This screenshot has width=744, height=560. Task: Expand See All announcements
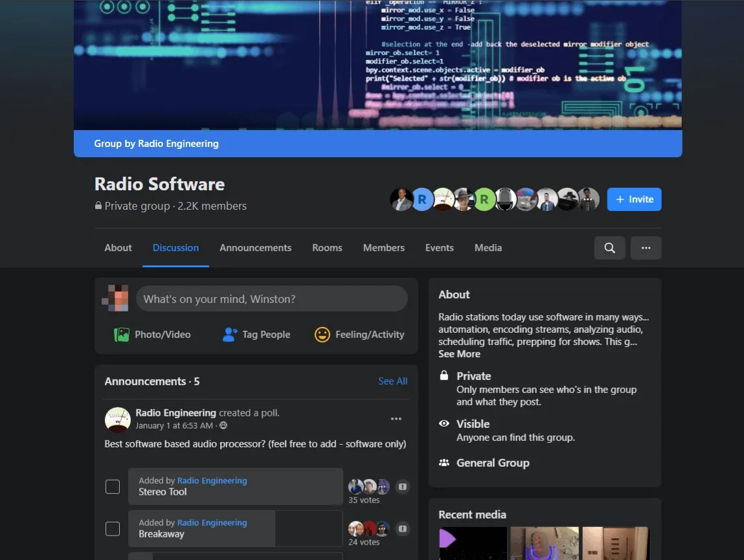coord(392,381)
